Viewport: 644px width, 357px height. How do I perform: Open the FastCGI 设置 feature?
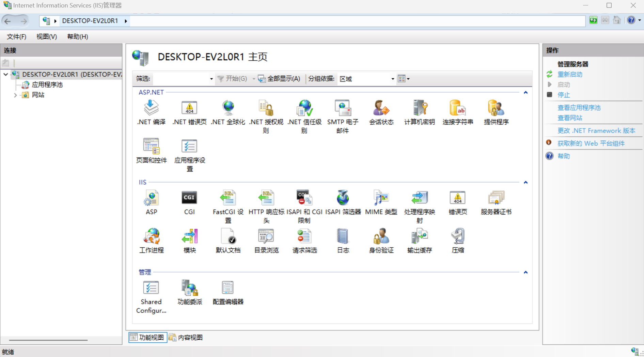228,207
